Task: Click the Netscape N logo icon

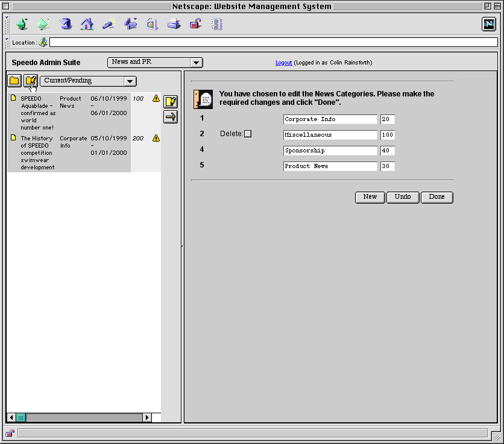Action: [488, 24]
